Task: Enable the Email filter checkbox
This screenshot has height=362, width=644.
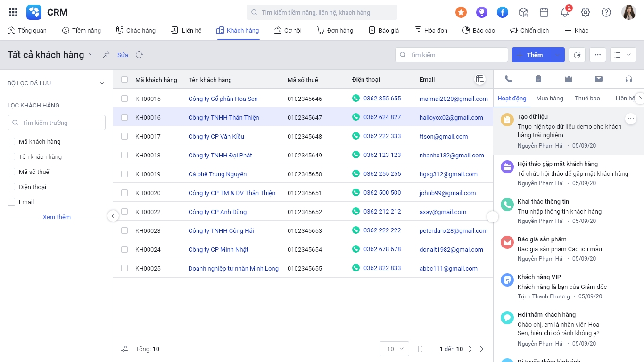Action: 11,202
